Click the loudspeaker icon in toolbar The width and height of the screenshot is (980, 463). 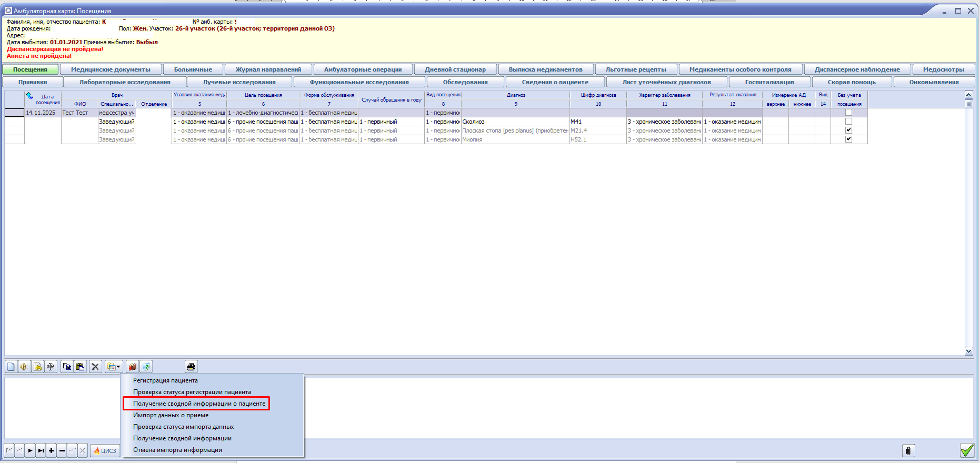pos(24,367)
